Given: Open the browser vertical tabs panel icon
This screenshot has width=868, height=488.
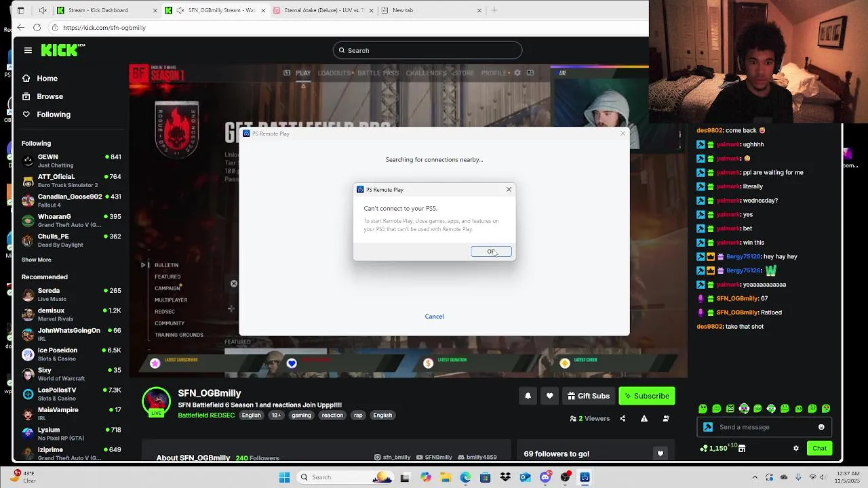Looking at the screenshot, I should 20,10.
